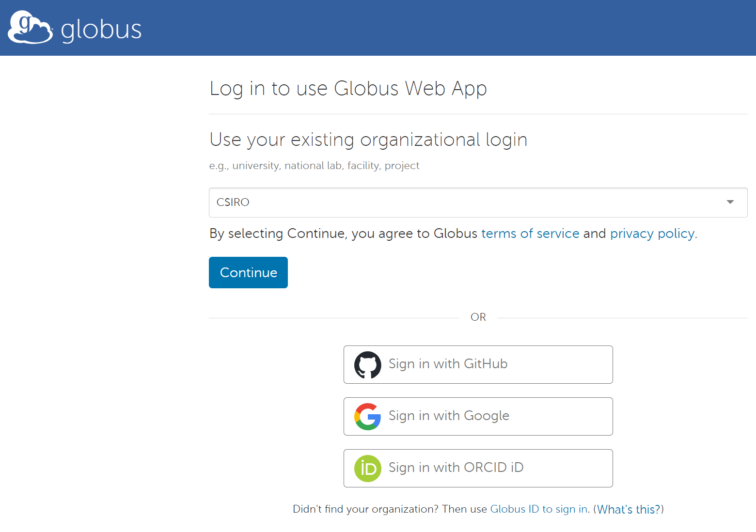
Task: Click the What's this? link
Action: click(629, 509)
